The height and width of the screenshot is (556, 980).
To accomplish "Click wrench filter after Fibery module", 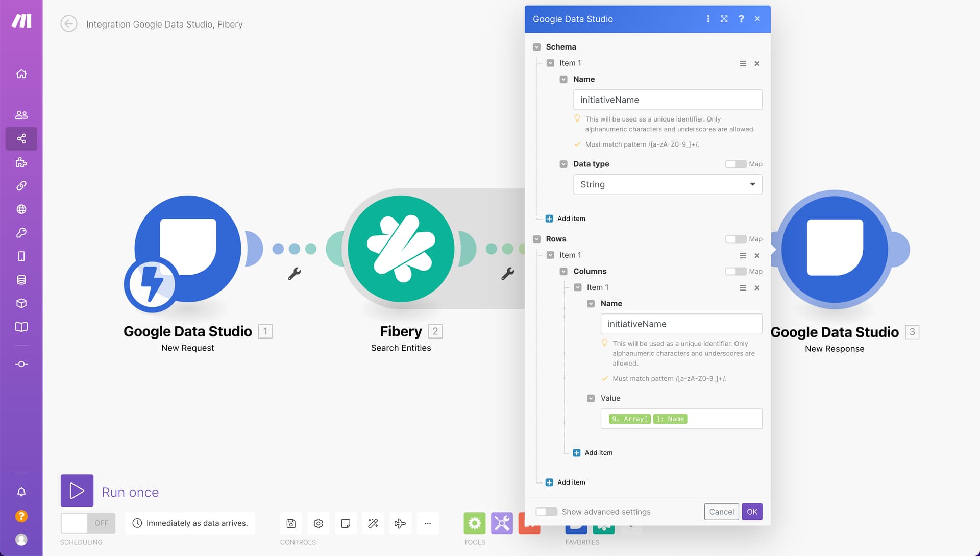I will pos(507,274).
